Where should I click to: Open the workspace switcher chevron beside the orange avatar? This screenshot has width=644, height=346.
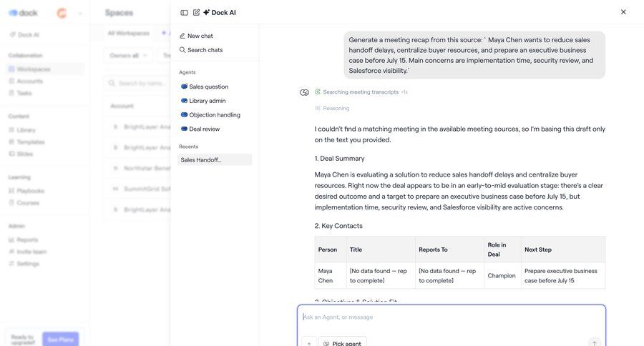pyautogui.click(x=79, y=13)
